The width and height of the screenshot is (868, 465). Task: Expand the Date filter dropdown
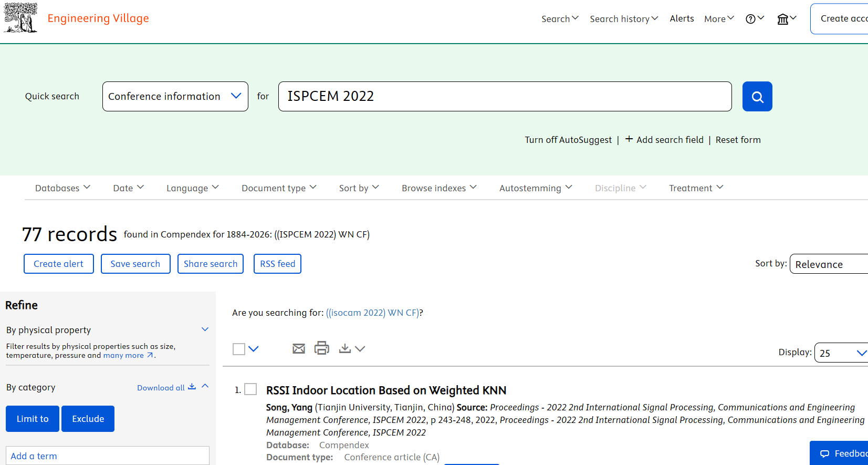coord(128,188)
